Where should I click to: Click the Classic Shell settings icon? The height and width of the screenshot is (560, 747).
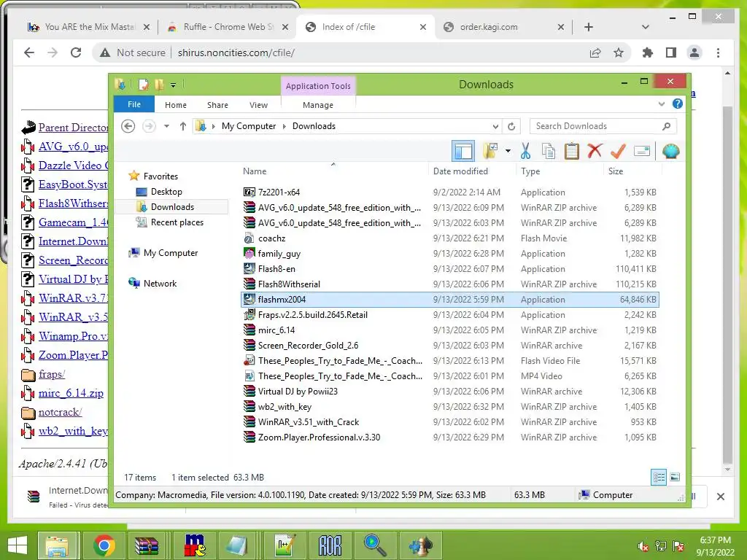tap(671, 151)
